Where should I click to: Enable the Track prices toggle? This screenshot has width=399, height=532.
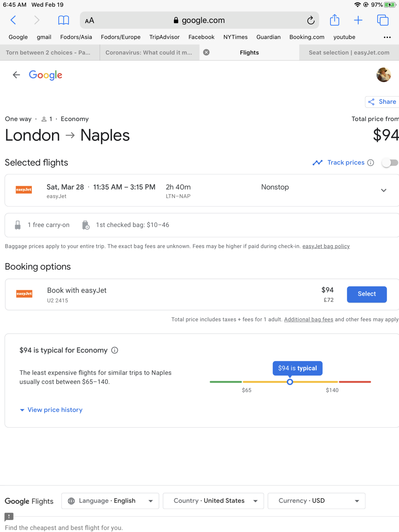(390, 163)
